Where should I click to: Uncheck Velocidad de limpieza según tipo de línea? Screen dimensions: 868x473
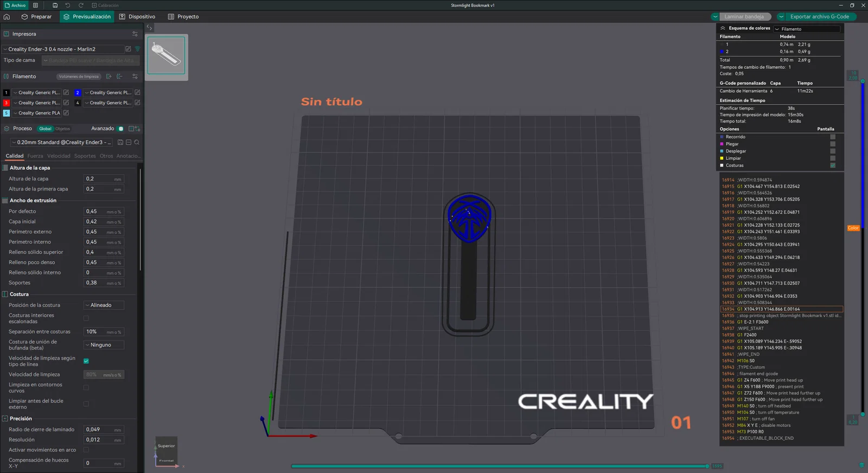coord(86,361)
